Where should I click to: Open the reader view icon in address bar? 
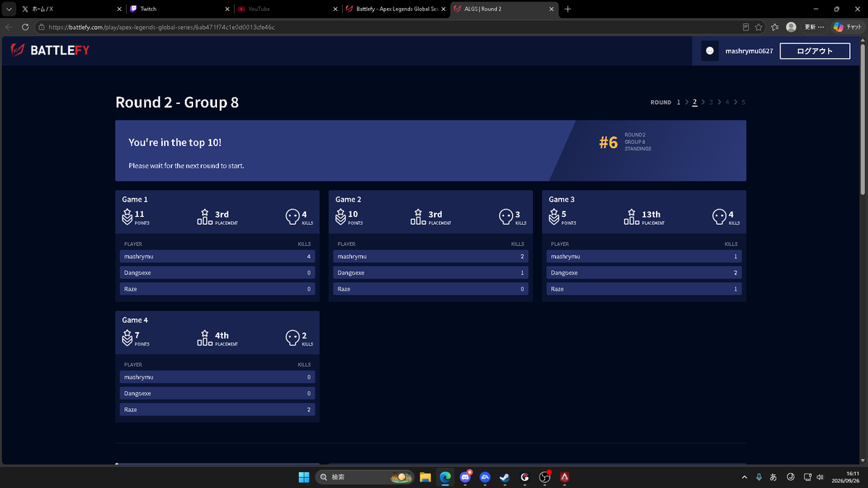746,27
